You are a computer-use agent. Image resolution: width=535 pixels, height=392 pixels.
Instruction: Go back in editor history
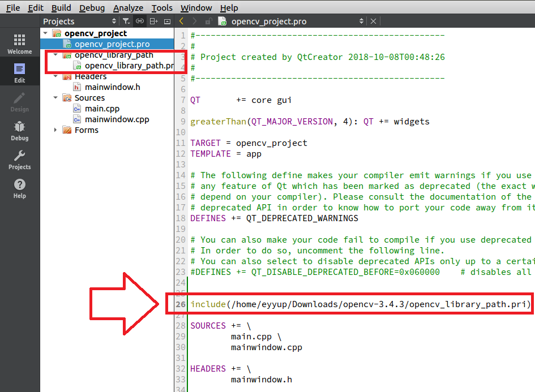[182, 21]
